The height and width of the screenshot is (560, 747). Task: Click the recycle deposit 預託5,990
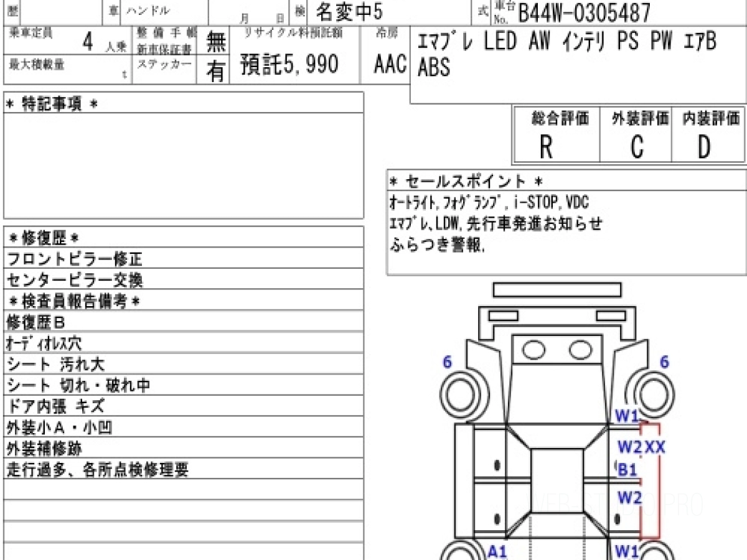[290, 65]
